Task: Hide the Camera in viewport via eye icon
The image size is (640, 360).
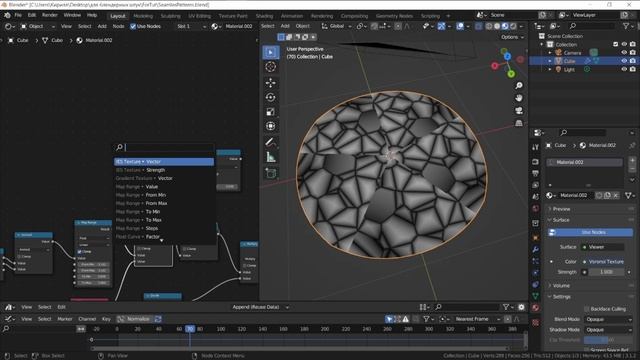Action: pyautogui.click(x=624, y=53)
